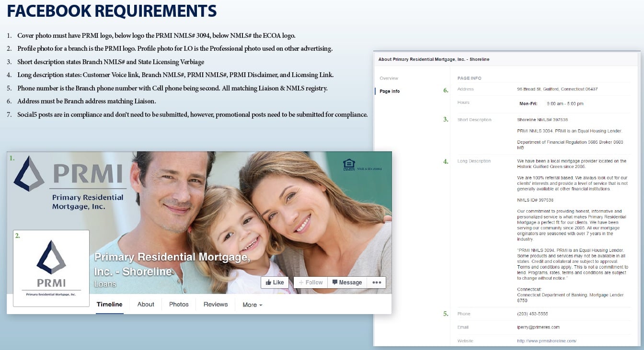The width and height of the screenshot is (644, 350).
Task: Expand the More dropdown tab
Action: (253, 305)
